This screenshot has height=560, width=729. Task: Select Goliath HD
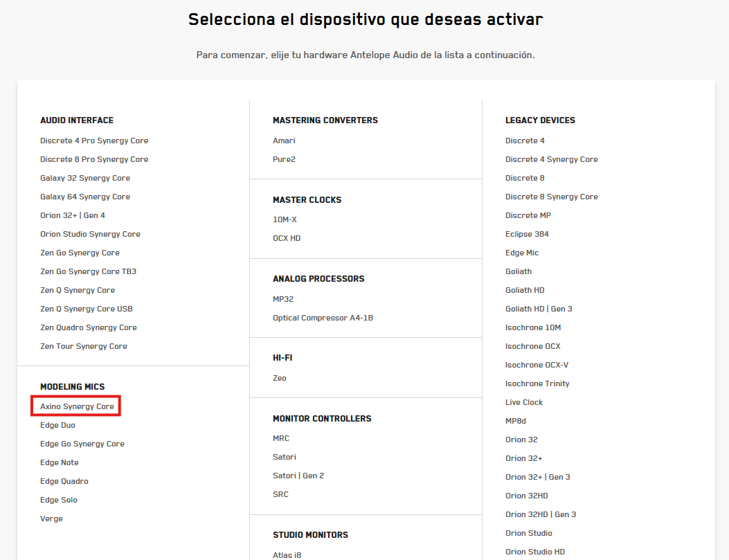pos(525,290)
